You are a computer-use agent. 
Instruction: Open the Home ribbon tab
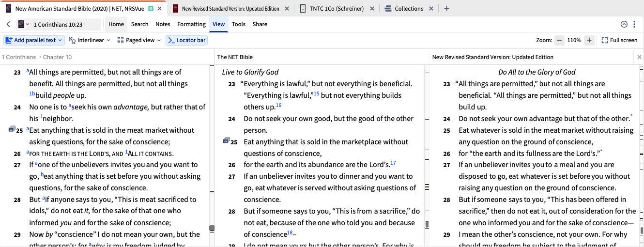116,24
